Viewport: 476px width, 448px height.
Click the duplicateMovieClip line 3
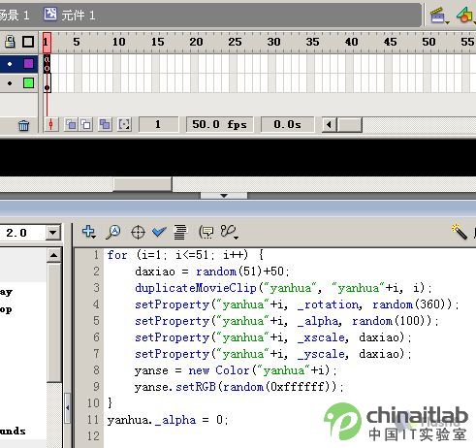pyautogui.click(x=283, y=288)
